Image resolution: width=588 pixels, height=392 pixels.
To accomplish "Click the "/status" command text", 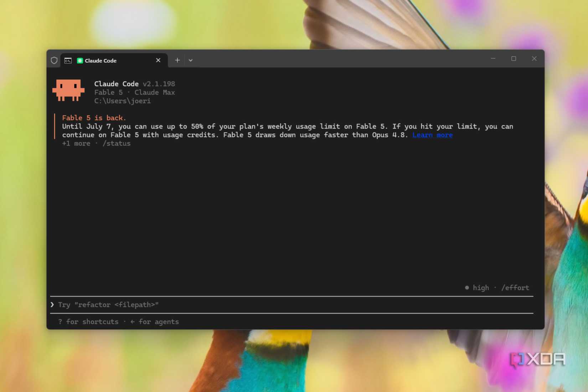I will (x=117, y=143).
